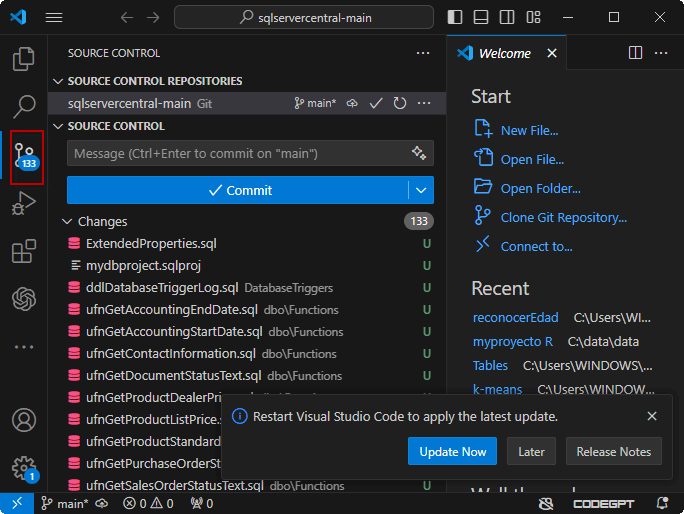Open the CodeGPT sidebar icon
Screen dimensions: 684x514
(23, 299)
